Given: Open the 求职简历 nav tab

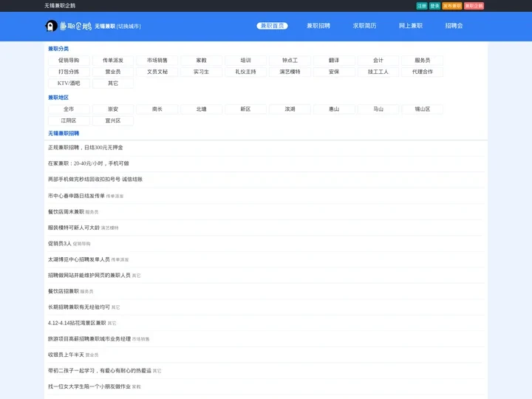Looking at the screenshot, I should point(364,26).
